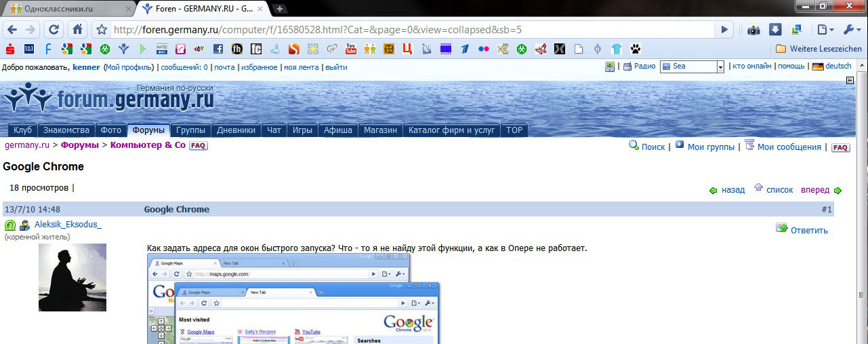Viewport: 868px width, 344px height.
Task: Open the Афиша navigation tab
Action: [337, 130]
